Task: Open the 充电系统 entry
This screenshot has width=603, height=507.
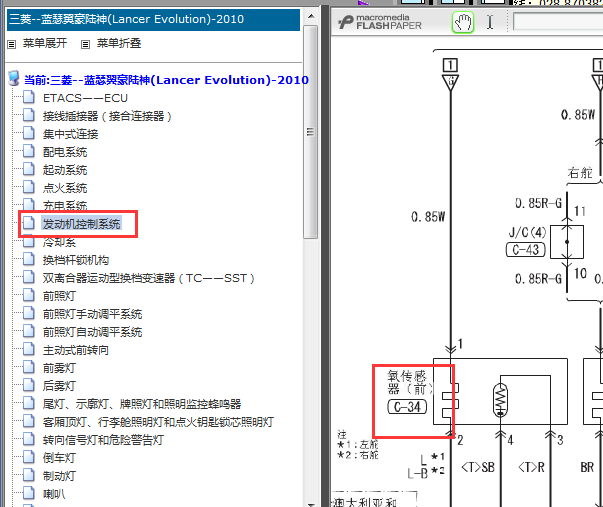Action: point(65,206)
